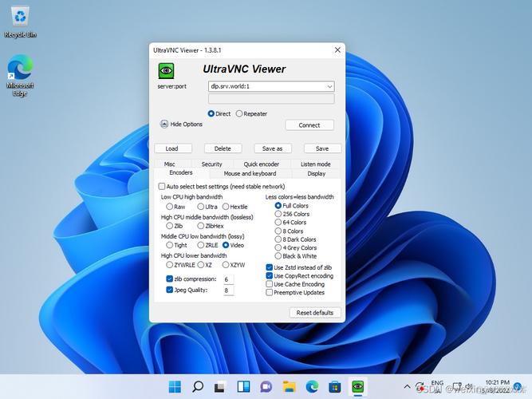Uncheck Use Zstd instead of zlib

click(270, 267)
